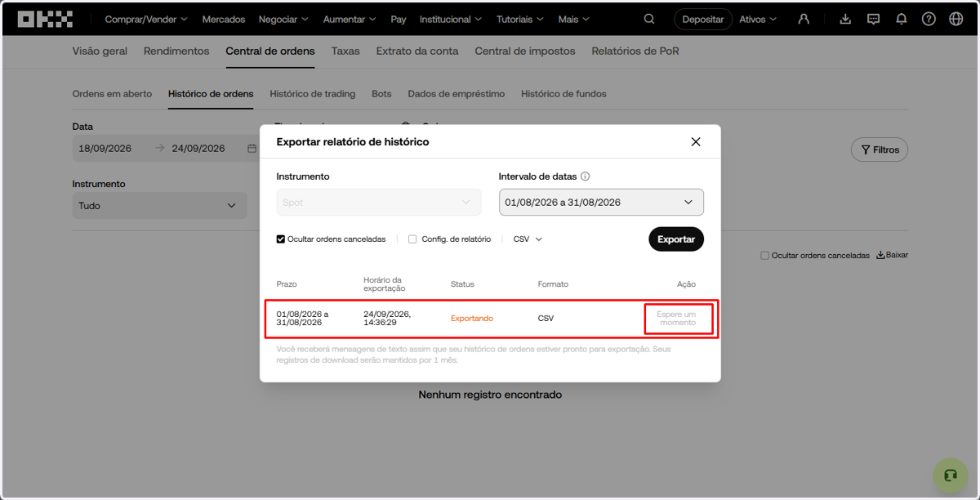Click the globe language icon
Viewport: 980px width, 500px height.
tap(956, 19)
